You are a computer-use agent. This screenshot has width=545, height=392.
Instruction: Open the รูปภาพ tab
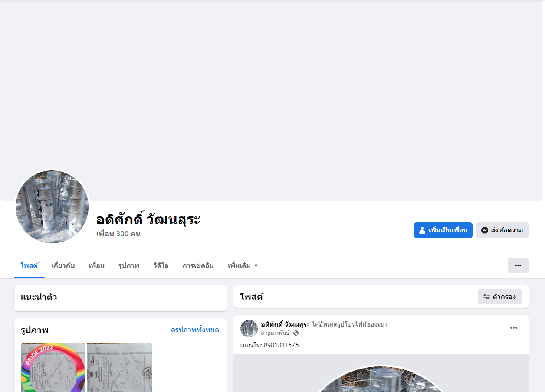pos(129,265)
